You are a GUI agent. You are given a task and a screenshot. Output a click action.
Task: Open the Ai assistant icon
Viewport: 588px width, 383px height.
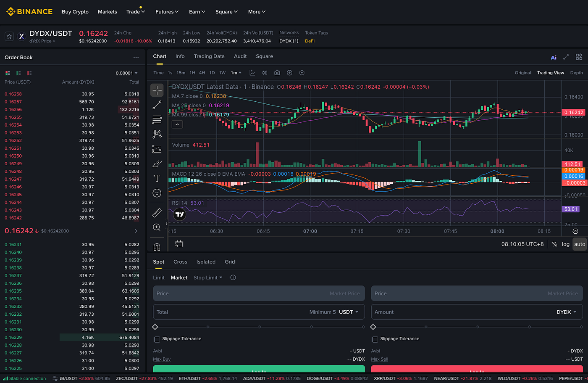coord(554,57)
